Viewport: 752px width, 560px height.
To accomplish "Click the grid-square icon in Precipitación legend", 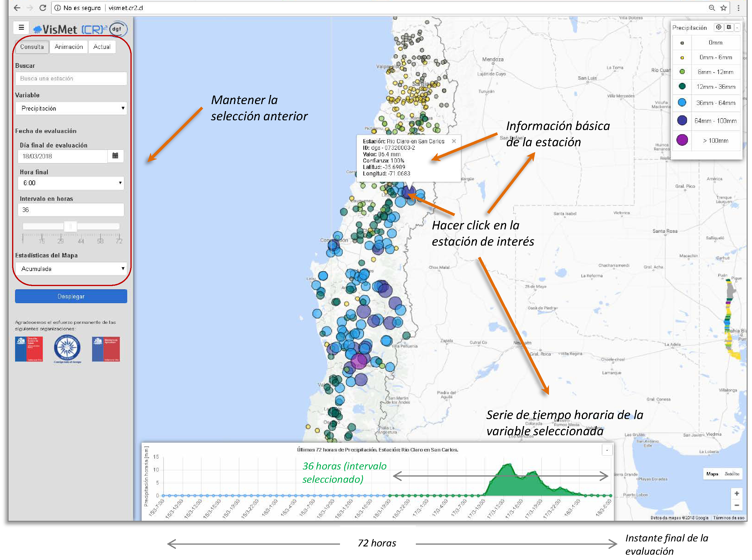I will (x=728, y=27).
